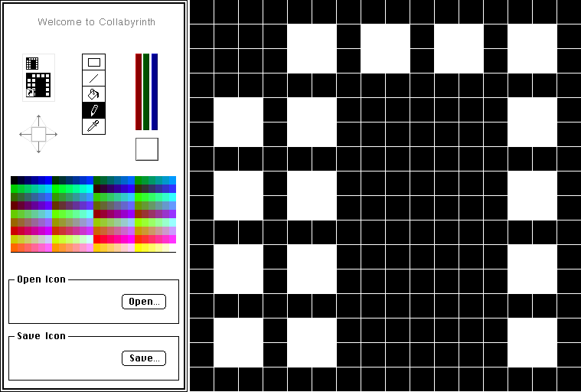
Task: Shift the icon right with the right arrow
Action: coord(52,134)
